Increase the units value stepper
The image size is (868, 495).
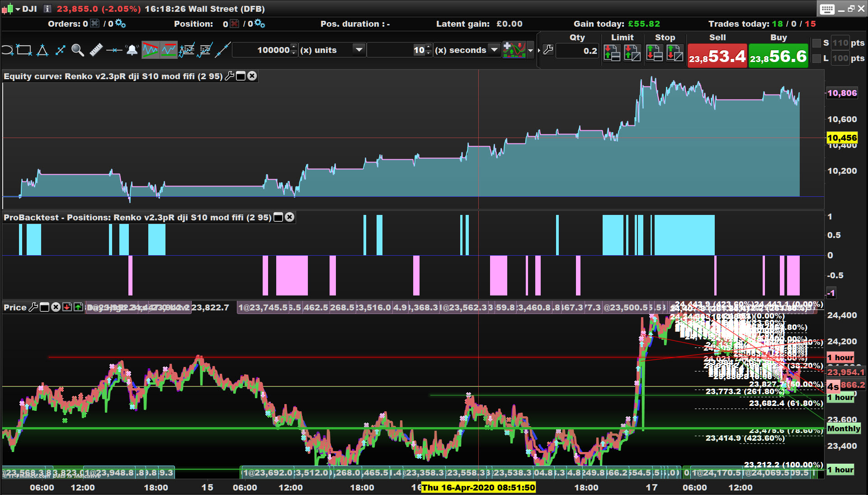point(294,47)
